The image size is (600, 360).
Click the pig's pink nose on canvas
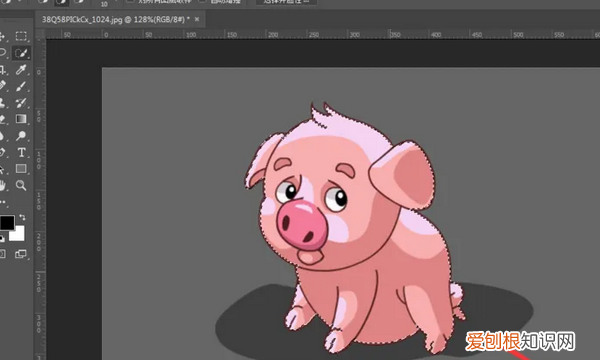click(302, 225)
